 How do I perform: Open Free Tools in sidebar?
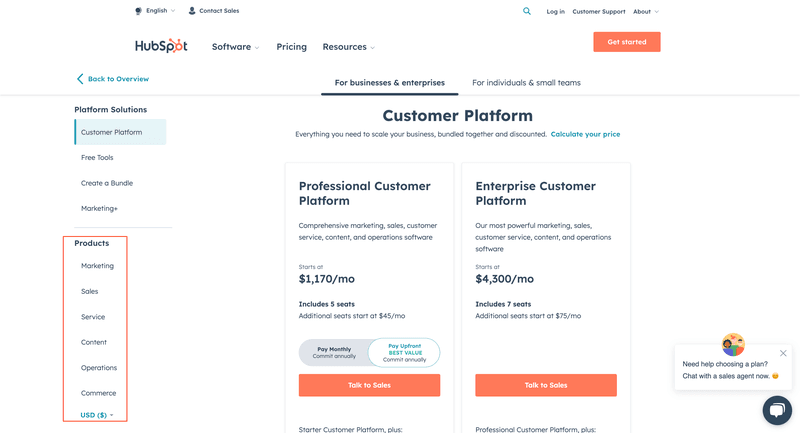97,158
